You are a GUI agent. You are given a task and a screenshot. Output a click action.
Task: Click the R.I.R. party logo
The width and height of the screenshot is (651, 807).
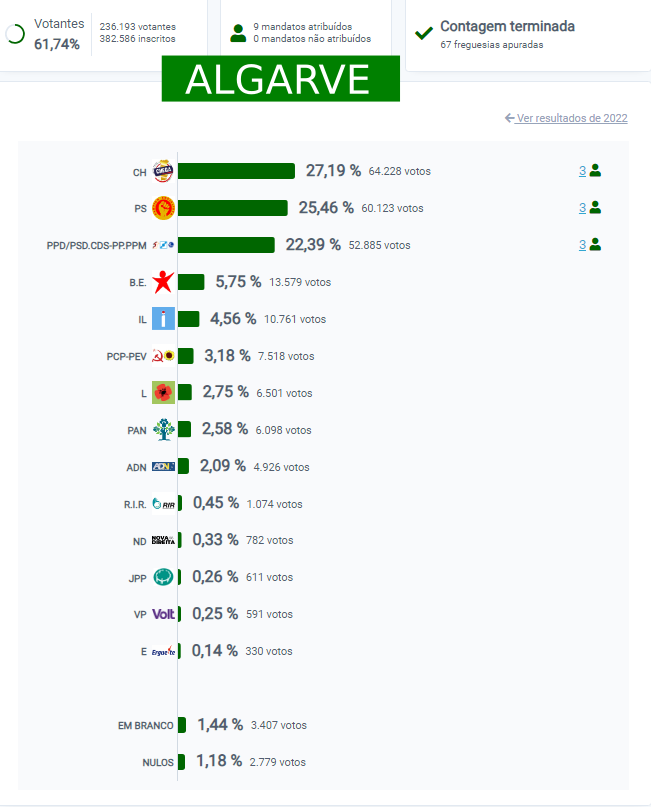[x=163, y=504]
